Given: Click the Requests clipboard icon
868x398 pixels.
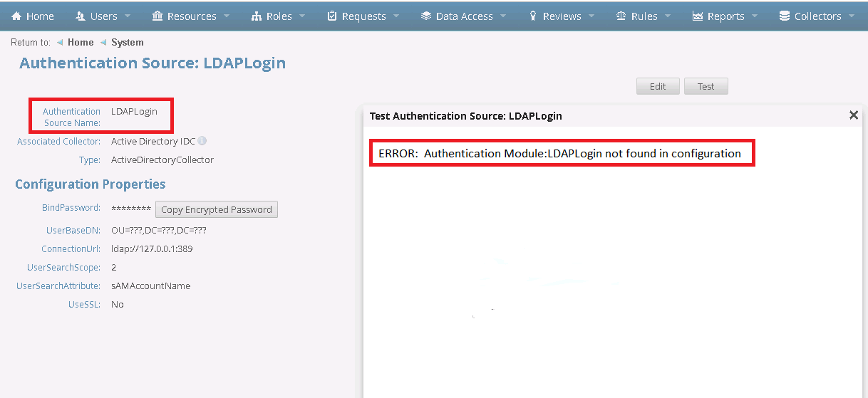Looking at the screenshot, I should pos(332,16).
